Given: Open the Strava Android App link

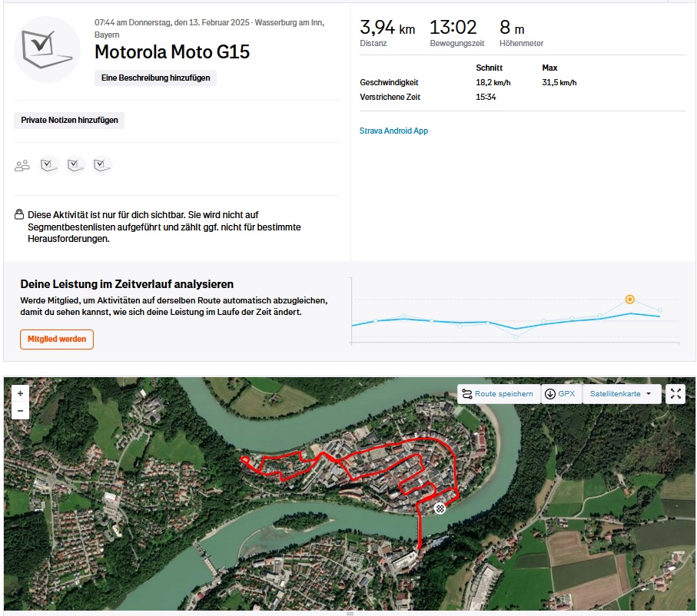Looking at the screenshot, I should coord(393,131).
